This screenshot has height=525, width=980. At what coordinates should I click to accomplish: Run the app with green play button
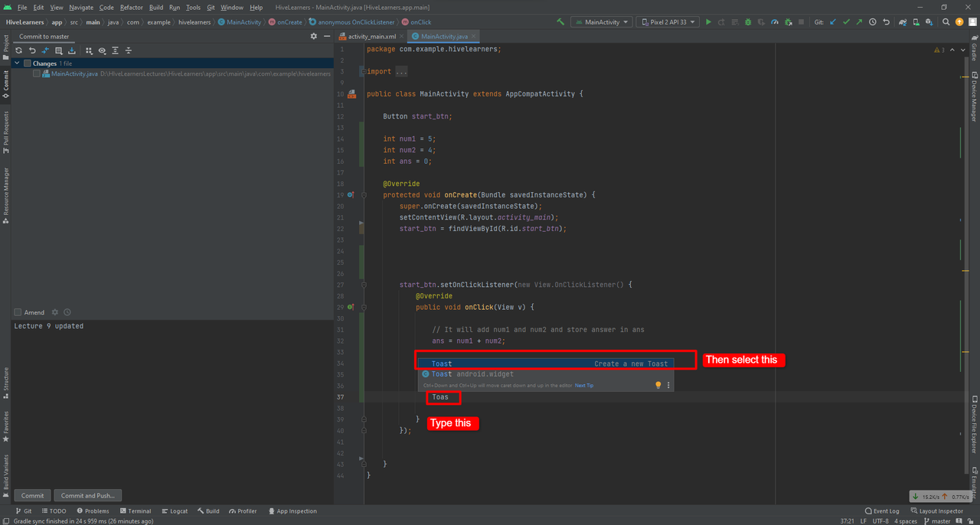[x=708, y=22]
